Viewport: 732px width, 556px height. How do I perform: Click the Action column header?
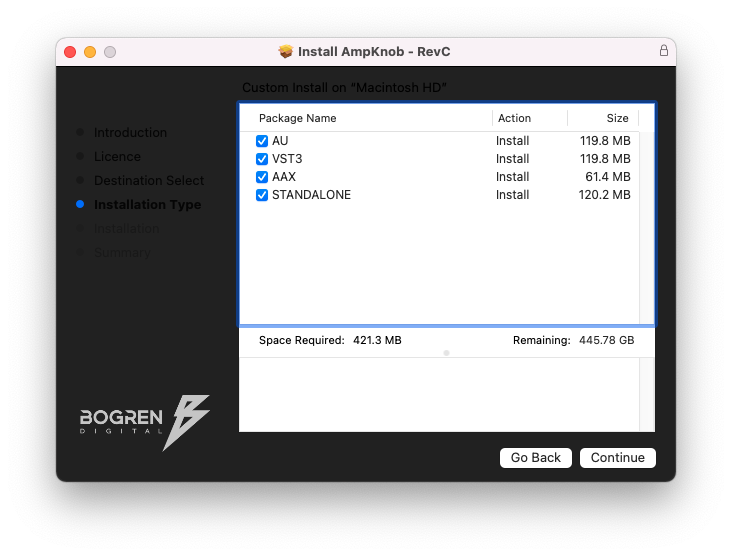click(x=514, y=118)
